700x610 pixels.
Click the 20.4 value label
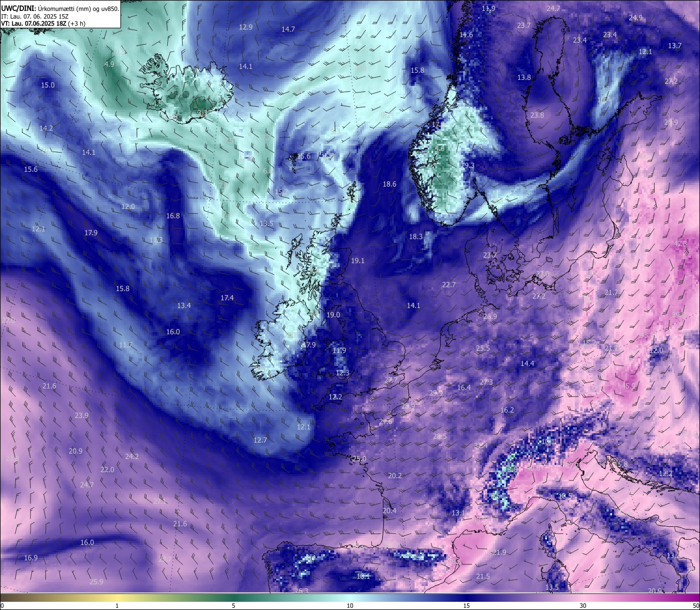389,510
